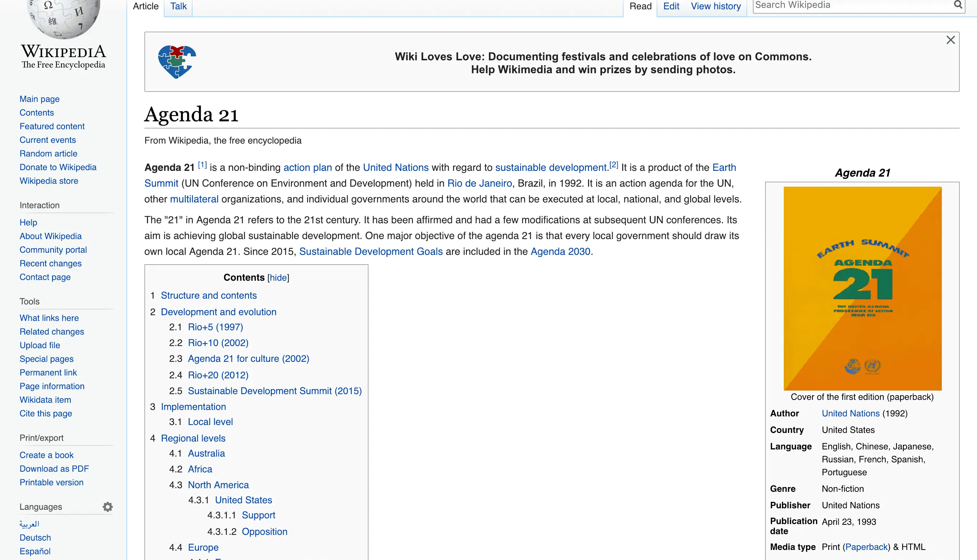The height and width of the screenshot is (560, 977).
Task: Follow the Sustainable Development Goals link
Action: click(371, 252)
